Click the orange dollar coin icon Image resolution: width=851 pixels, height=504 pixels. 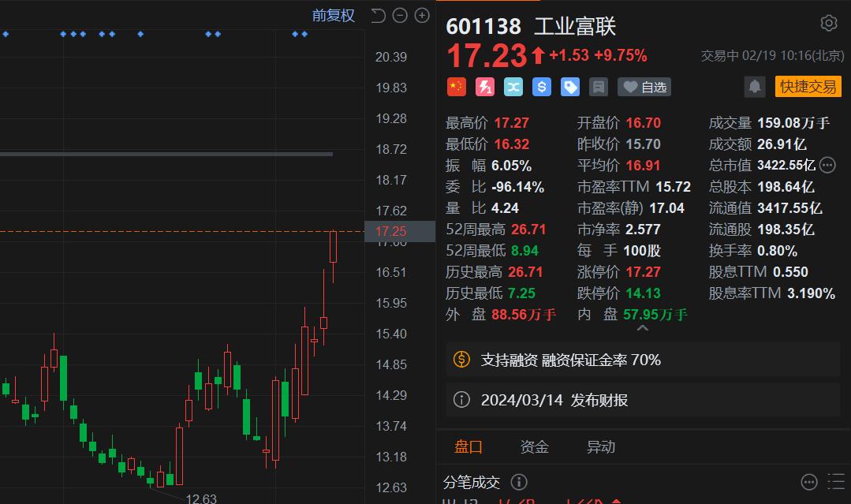tap(461, 359)
